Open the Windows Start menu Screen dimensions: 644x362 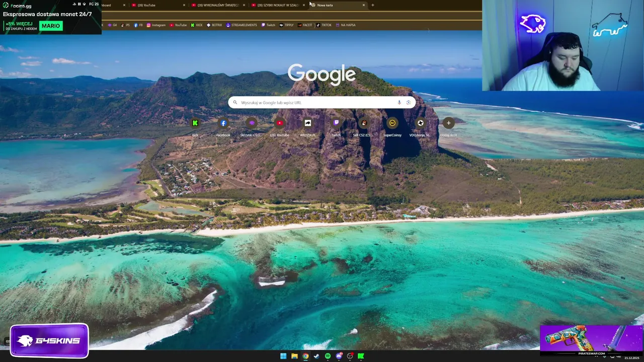[283, 356]
